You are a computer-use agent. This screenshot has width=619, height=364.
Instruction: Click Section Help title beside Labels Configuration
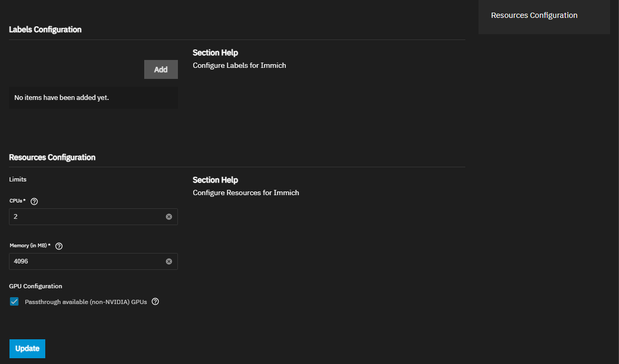(215, 53)
